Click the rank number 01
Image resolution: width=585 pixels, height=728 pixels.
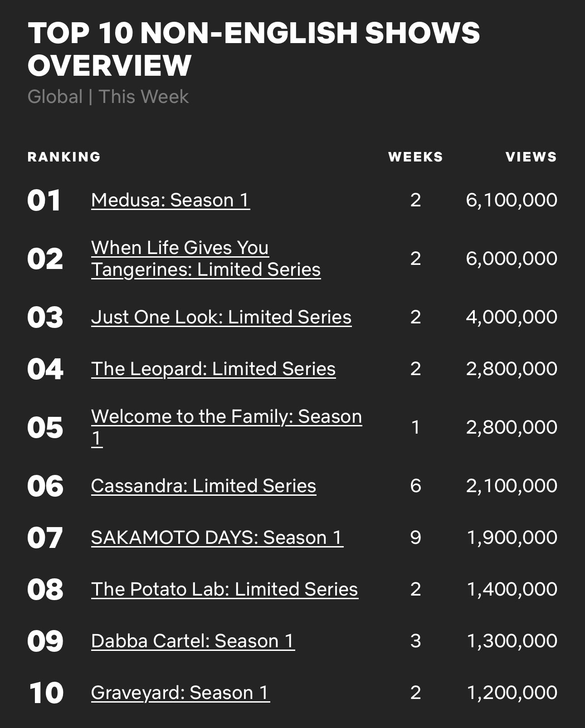44,200
